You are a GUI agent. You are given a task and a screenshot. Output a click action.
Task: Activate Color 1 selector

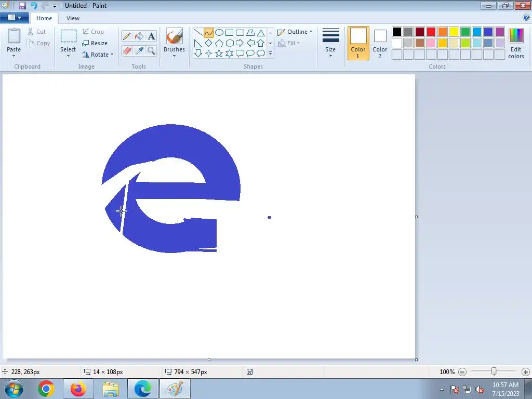(358, 43)
